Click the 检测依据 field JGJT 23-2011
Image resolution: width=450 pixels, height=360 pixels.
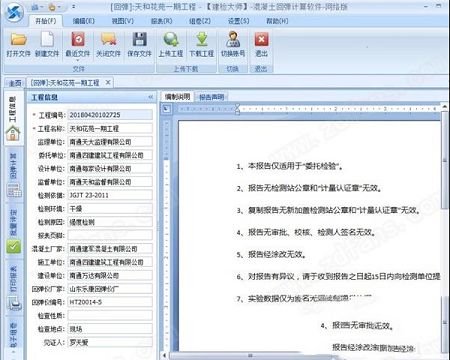click(x=110, y=195)
